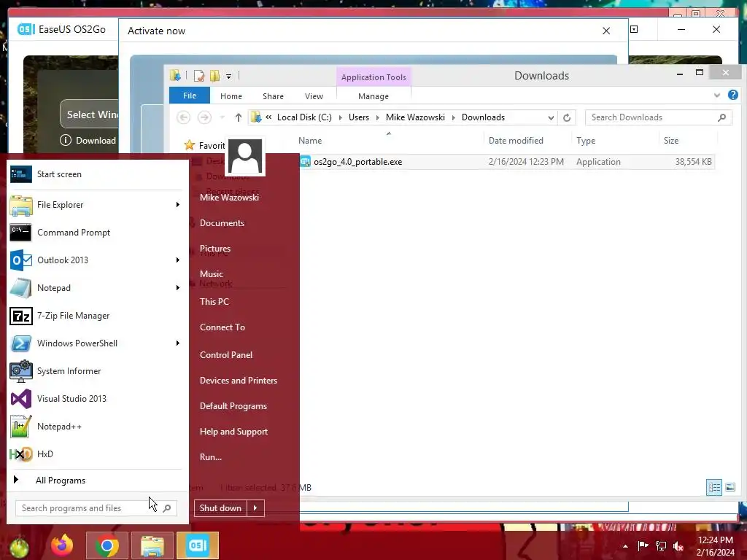747x560 pixels.
Task: Open Start screen from Start menu
Action: [x=97, y=174]
